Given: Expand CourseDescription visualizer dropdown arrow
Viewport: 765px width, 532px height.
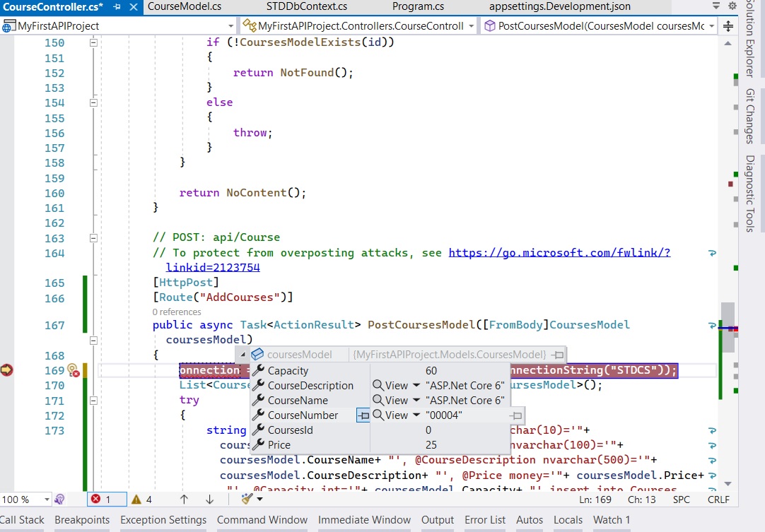Looking at the screenshot, I should (x=416, y=385).
